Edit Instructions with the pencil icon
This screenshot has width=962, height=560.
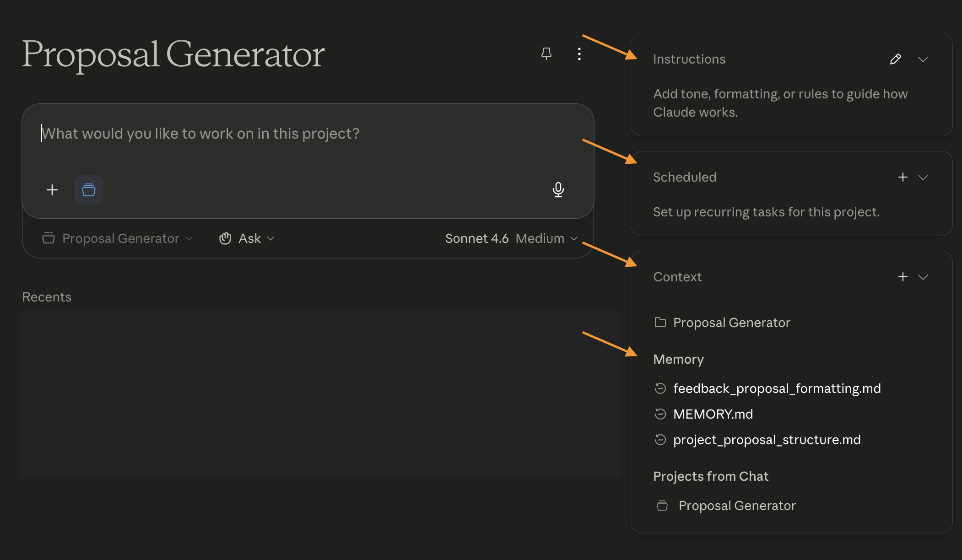896,59
